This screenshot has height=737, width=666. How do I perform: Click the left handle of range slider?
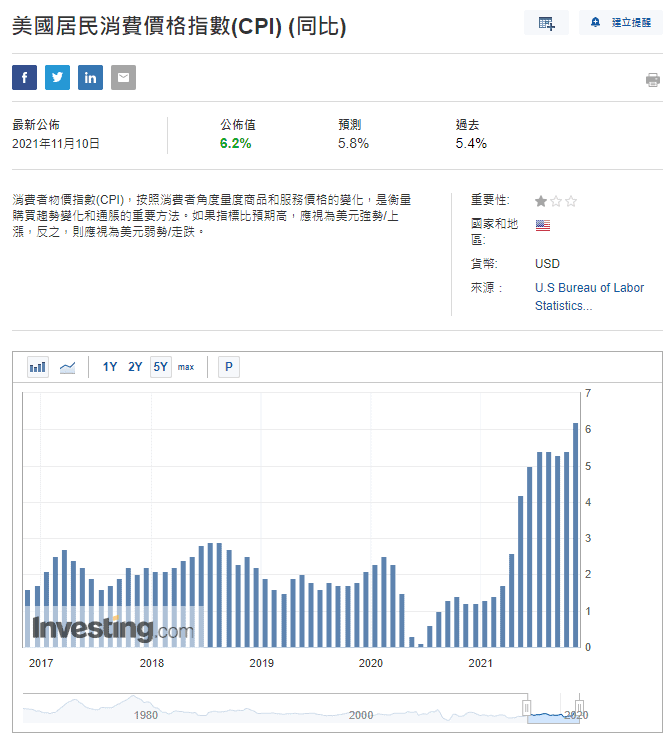click(527, 709)
